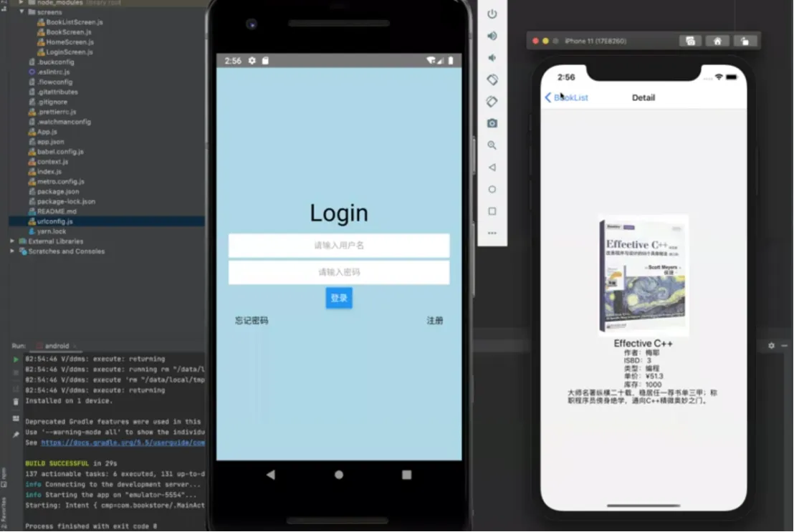This screenshot has height=532, width=794.
Task: Click the trash icon in Run panel sidebar
Action: click(x=16, y=402)
